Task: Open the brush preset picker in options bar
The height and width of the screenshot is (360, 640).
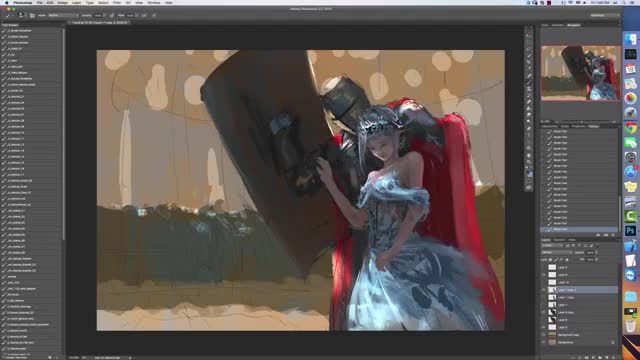Action: 21,15
